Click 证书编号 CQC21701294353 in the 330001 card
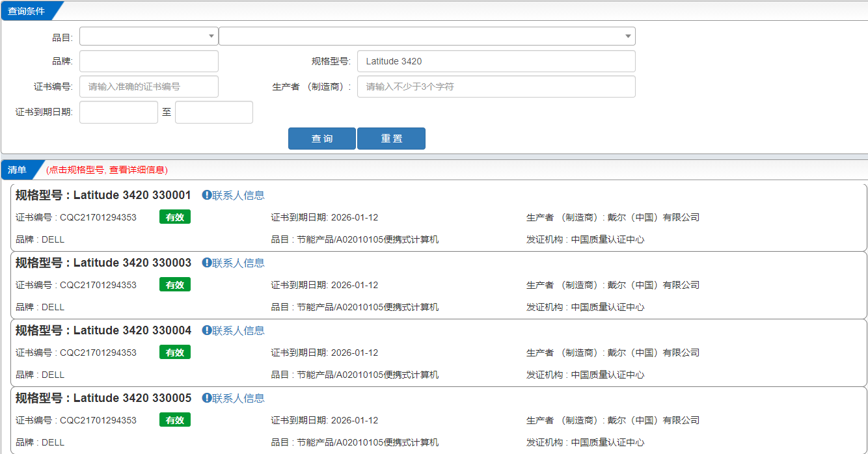 (76, 217)
